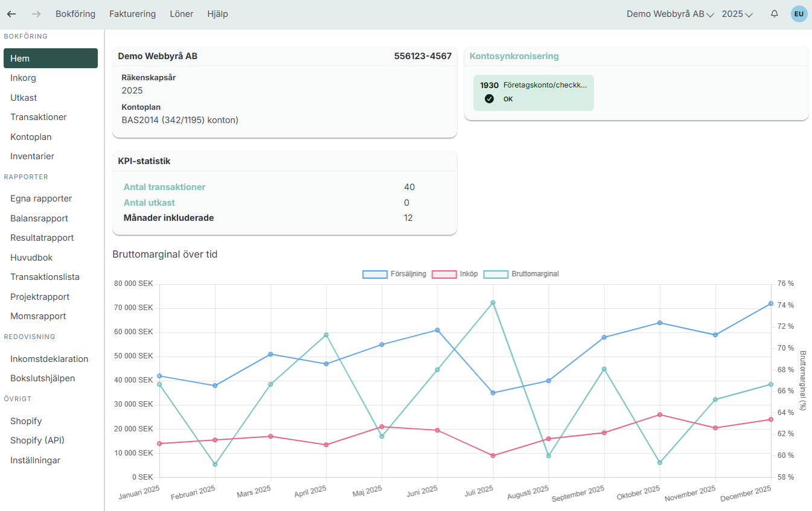Open the 2025 fiscal year dropdown
The image size is (812, 511).
(737, 14)
